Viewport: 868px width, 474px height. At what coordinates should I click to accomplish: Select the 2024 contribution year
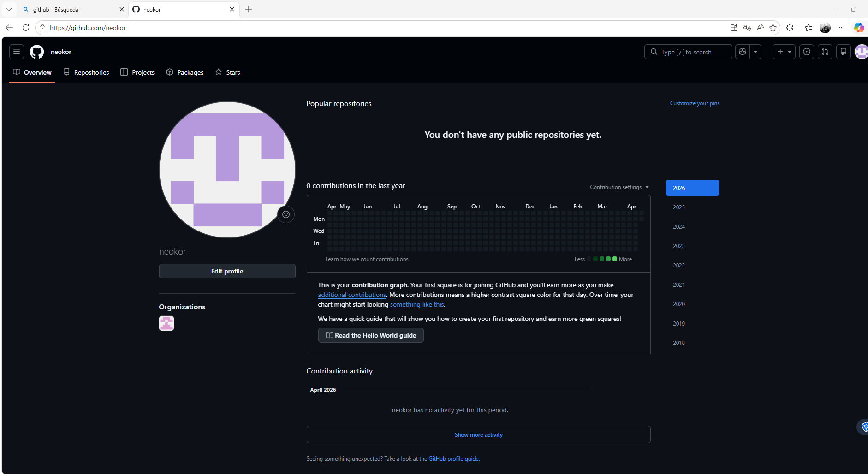pyautogui.click(x=692, y=226)
